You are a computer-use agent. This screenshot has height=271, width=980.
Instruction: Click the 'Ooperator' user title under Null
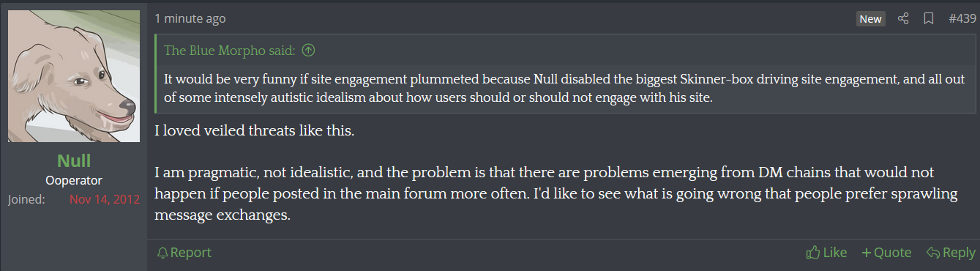74,180
